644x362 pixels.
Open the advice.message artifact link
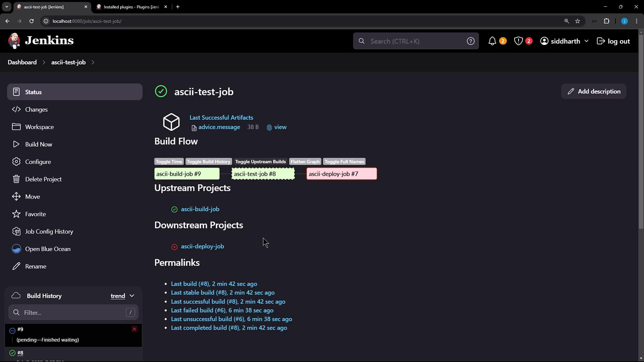[x=219, y=127]
